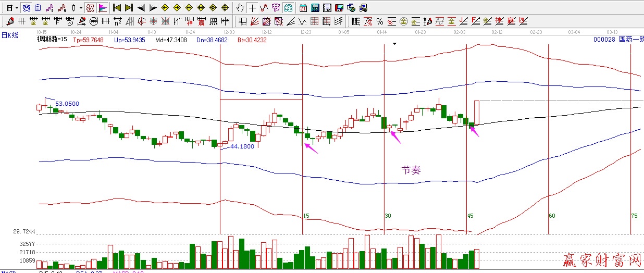Image resolution: width=644 pixels, height=273 pixels.
Task: Click the floppy disk save icon
Action: pos(339,8)
